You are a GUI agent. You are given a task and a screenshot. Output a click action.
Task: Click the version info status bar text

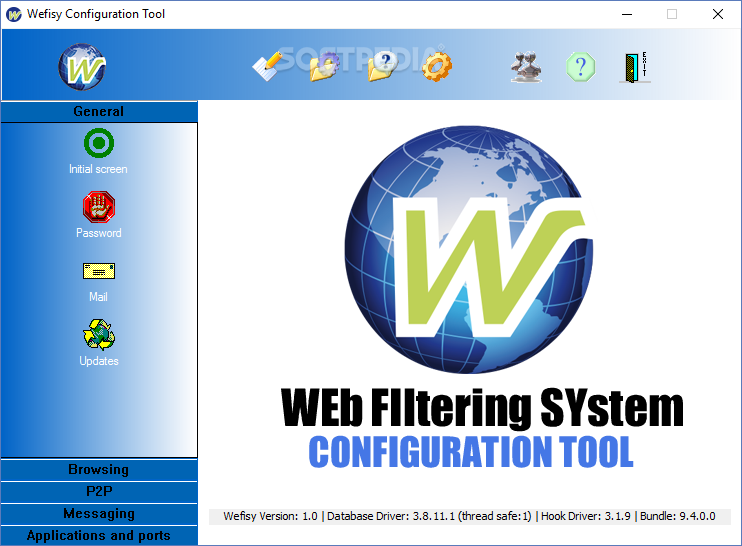point(469,516)
